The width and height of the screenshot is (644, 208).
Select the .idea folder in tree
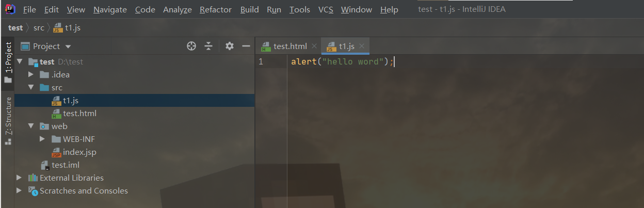click(60, 74)
